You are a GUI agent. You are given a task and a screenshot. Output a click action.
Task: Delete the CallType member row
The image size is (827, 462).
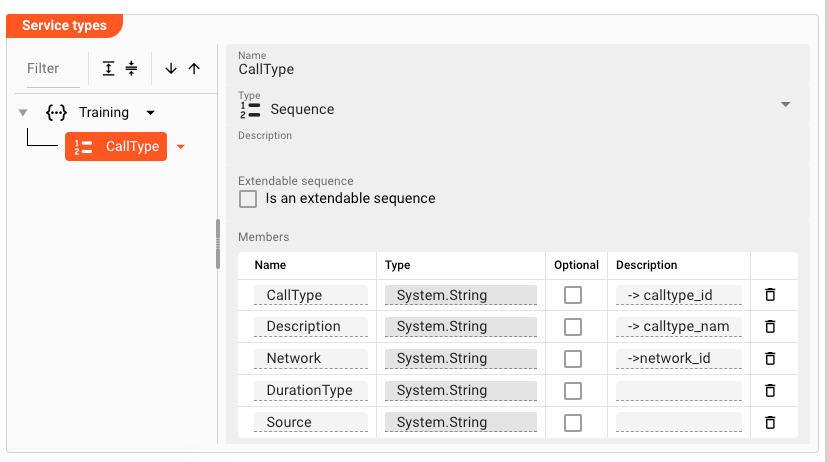coord(770,295)
